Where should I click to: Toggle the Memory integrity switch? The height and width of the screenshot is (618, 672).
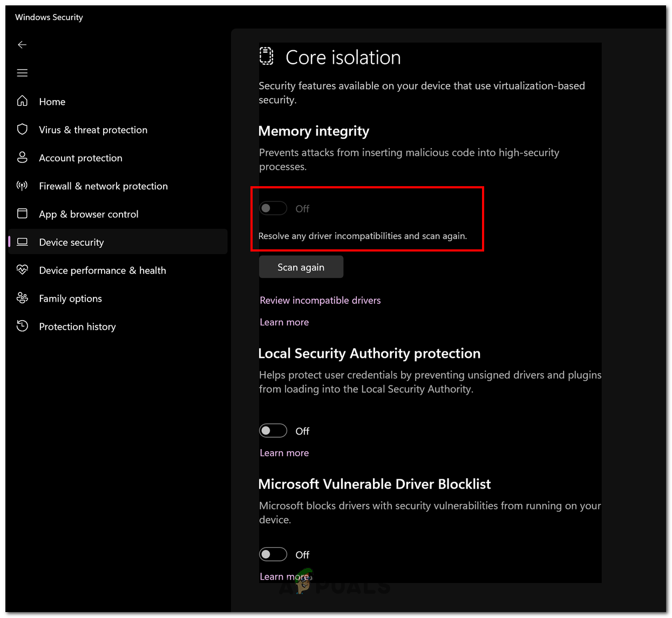(273, 208)
